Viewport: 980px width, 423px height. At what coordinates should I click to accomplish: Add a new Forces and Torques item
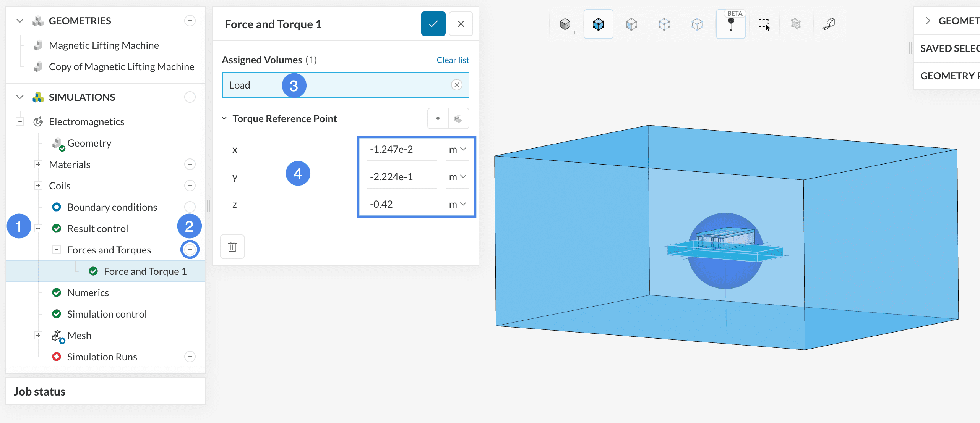(190, 250)
